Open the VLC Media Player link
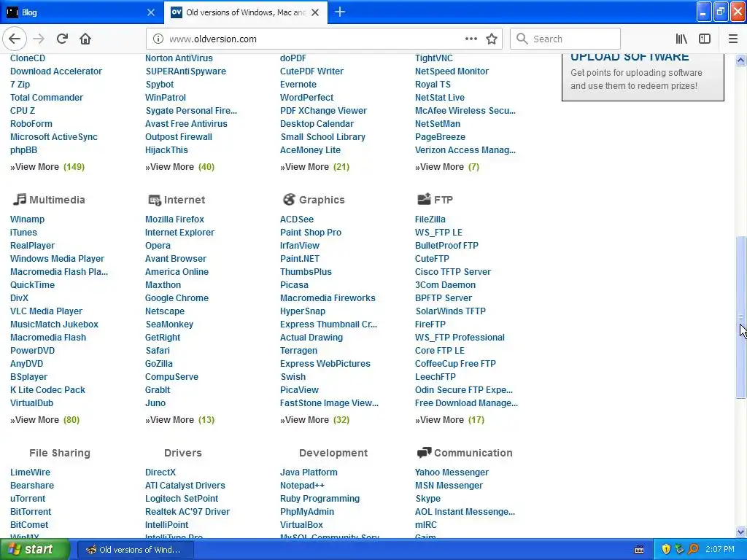Screen dimensions: 747x560 pos(46,311)
